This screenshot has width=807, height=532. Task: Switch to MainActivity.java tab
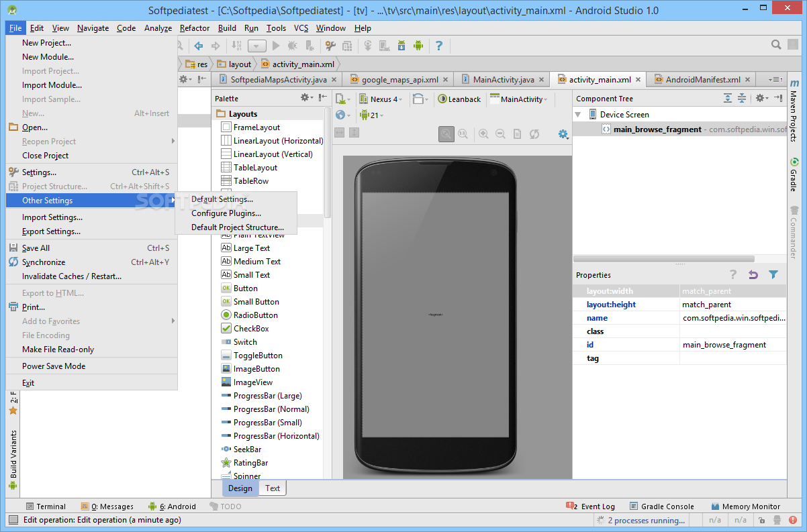click(x=503, y=80)
